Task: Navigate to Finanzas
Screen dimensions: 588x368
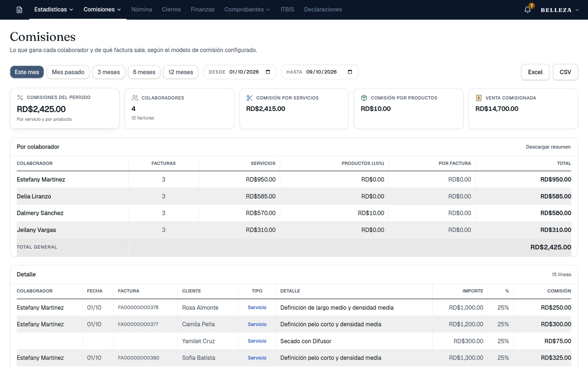Action: point(203,9)
